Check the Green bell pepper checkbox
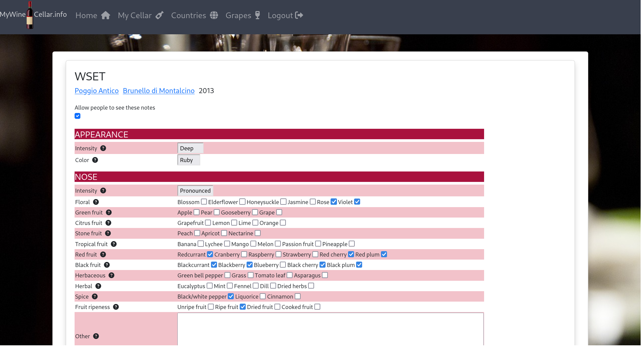Viewport: 644px width, 347px height. coord(227,275)
